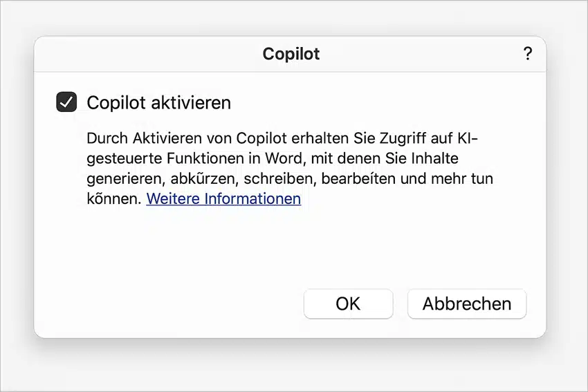Open help via the question mark icon

pyautogui.click(x=527, y=54)
